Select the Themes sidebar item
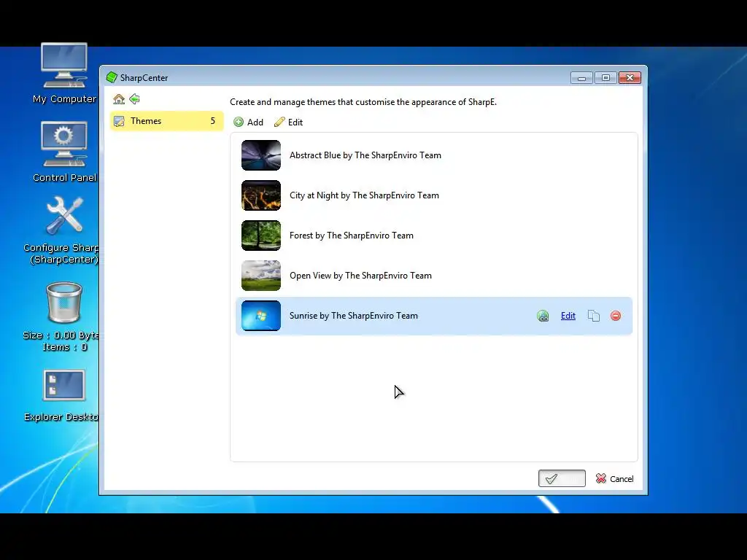Screen dimensions: 747x560 (x=166, y=121)
